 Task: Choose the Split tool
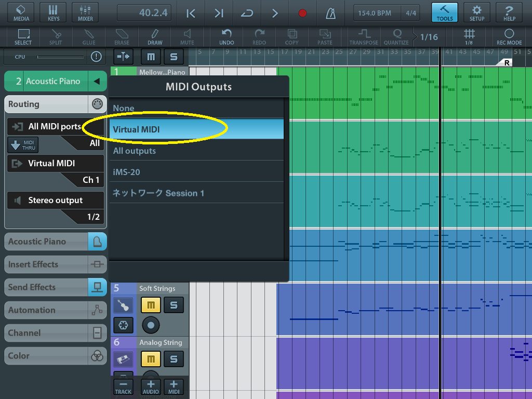tap(56, 37)
